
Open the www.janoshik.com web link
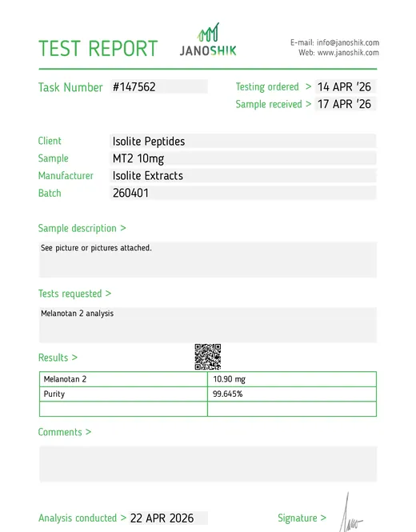pos(348,53)
